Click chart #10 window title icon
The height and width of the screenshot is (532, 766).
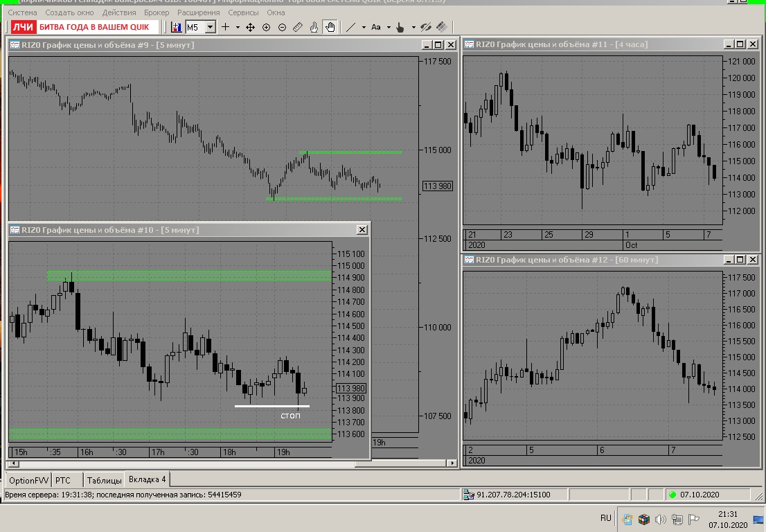point(15,230)
